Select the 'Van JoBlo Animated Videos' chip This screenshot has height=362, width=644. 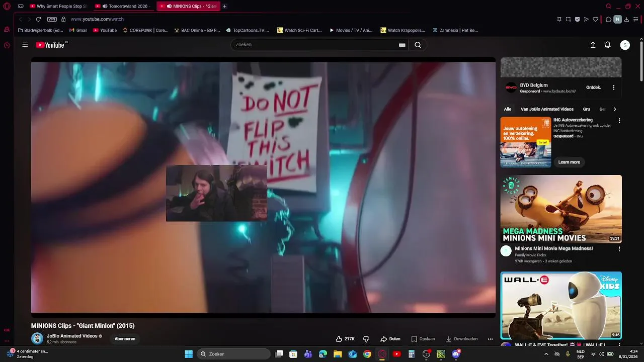pos(547,109)
